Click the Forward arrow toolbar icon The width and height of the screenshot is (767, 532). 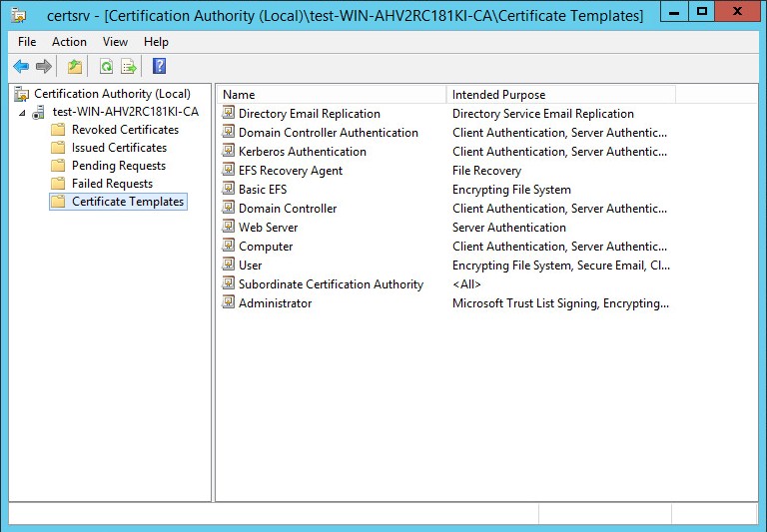[x=44, y=66]
